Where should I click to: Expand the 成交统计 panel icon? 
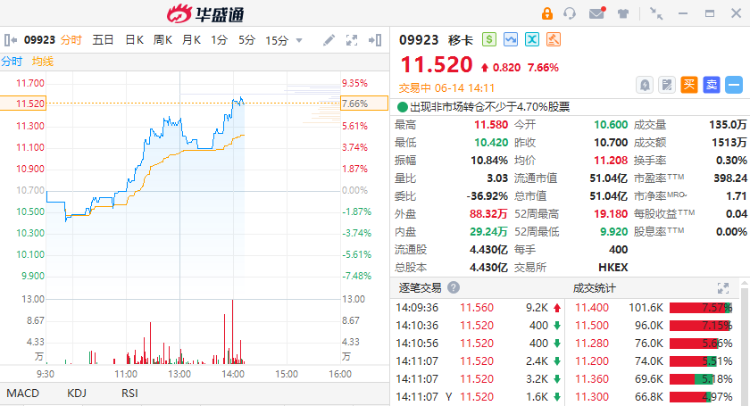[723, 288]
